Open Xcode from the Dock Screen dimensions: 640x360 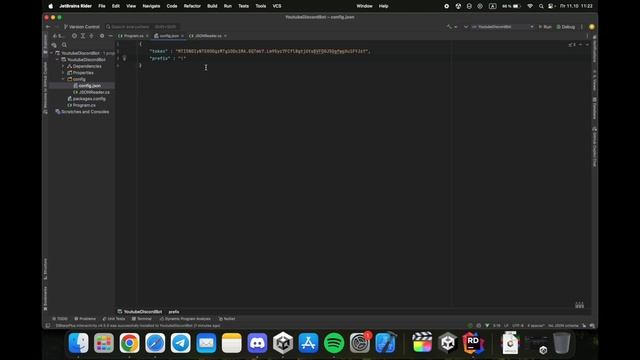click(x=385, y=343)
